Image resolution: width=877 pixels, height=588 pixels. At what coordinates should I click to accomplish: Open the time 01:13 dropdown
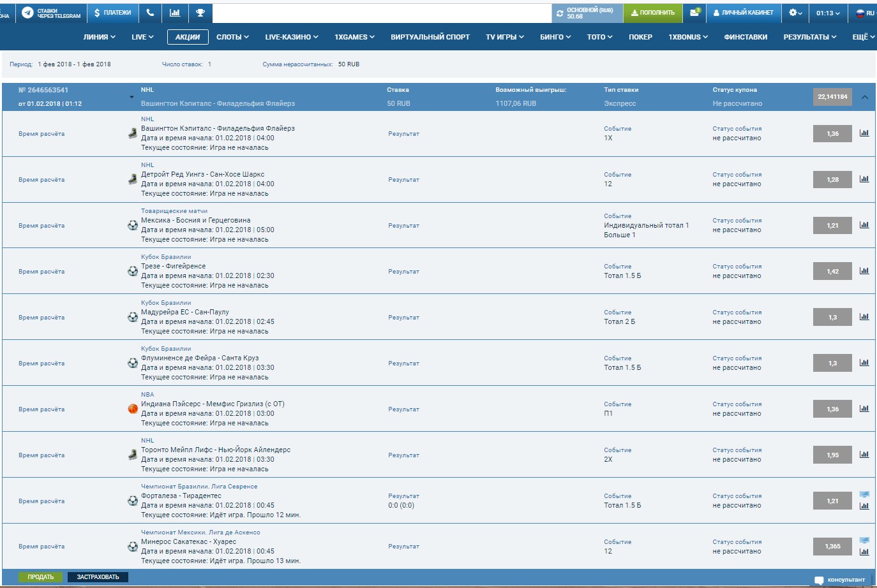828,13
